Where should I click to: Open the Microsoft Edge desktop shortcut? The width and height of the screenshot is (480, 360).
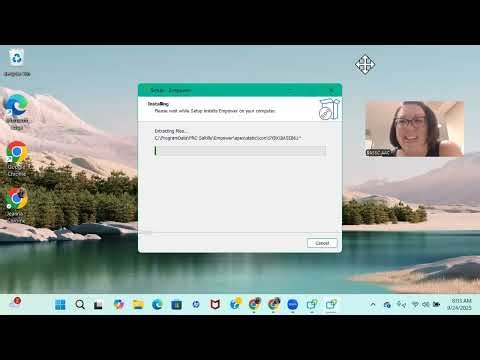coord(16,112)
